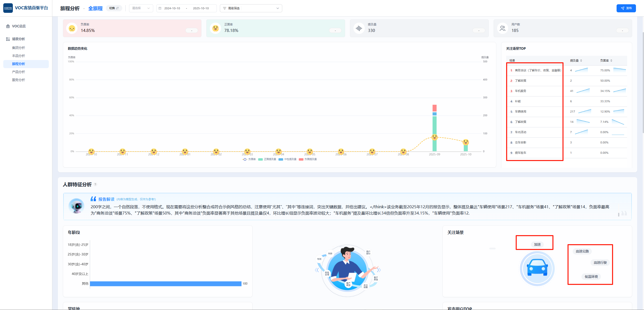Click the 发布 paper-plane button
This screenshot has height=310, width=644.
(626, 8)
